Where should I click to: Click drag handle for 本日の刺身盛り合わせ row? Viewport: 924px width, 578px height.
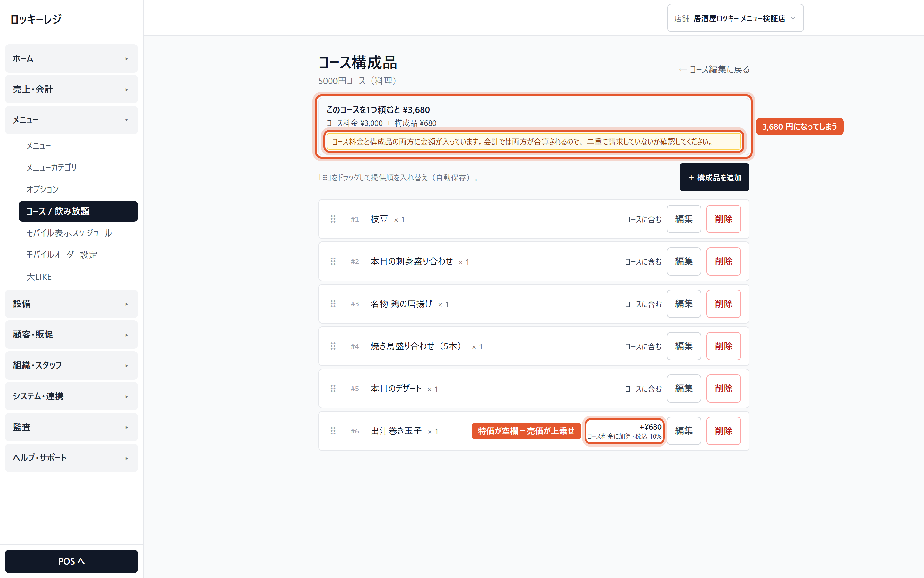333,261
